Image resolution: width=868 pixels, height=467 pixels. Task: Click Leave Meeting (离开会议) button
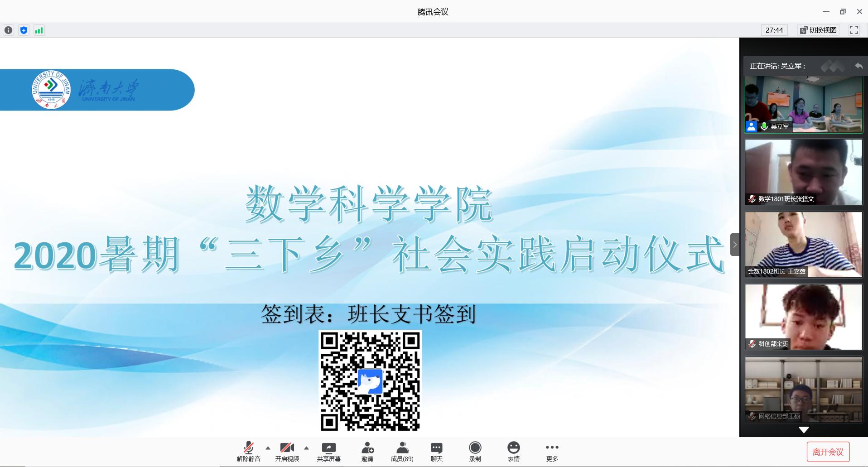[x=828, y=452]
